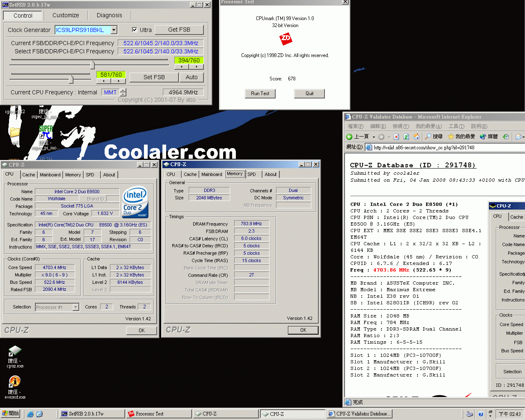Image resolution: width=525 pixels, height=420 pixels.
Task: Click the lower FSB slider thumb
Action: 71,79
